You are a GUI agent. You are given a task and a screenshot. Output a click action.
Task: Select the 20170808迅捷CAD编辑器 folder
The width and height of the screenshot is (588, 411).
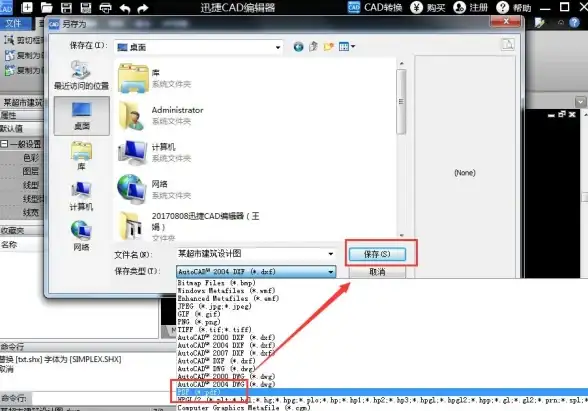tap(189, 226)
